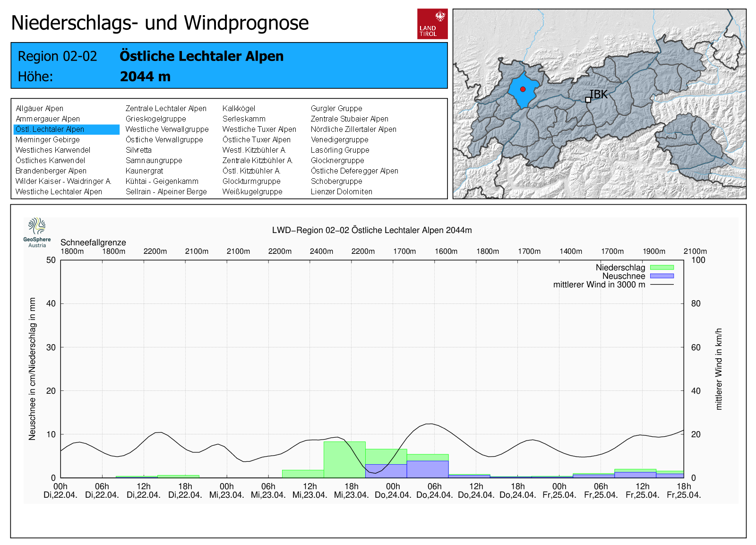Click the GeoSphere Austria logo
This screenshot has height=545, width=756.
[37, 232]
